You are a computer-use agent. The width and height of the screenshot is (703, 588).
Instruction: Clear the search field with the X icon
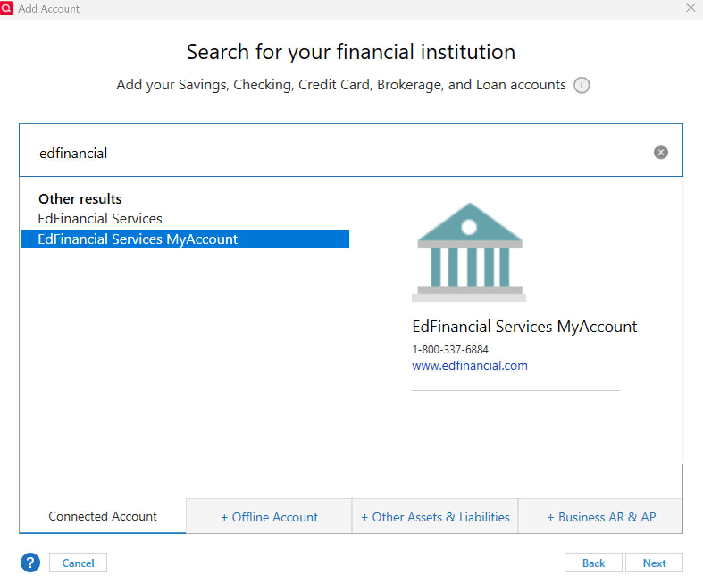661,152
